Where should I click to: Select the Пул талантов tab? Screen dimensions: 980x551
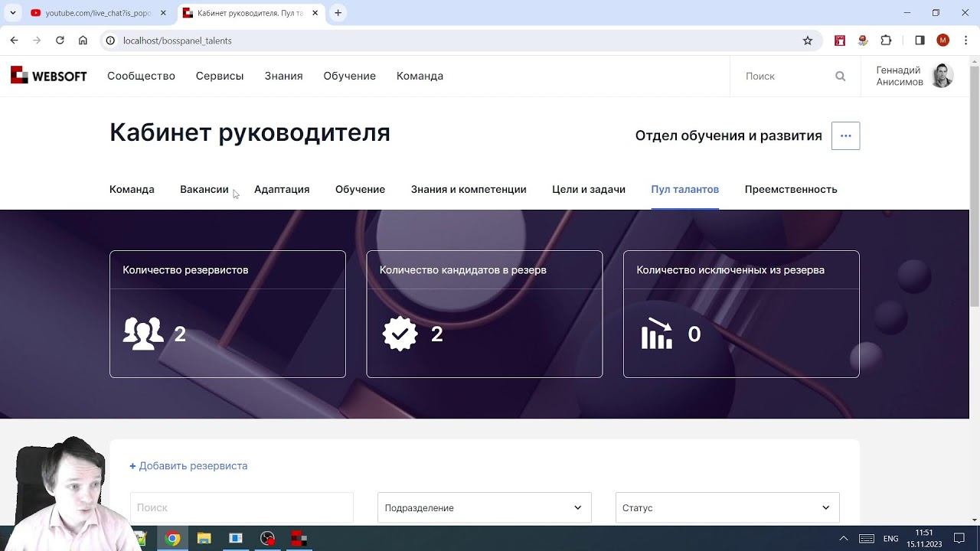tap(684, 189)
